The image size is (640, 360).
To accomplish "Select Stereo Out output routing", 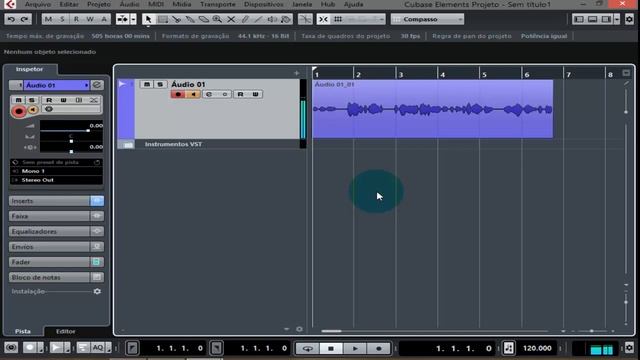I will pos(57,180).
